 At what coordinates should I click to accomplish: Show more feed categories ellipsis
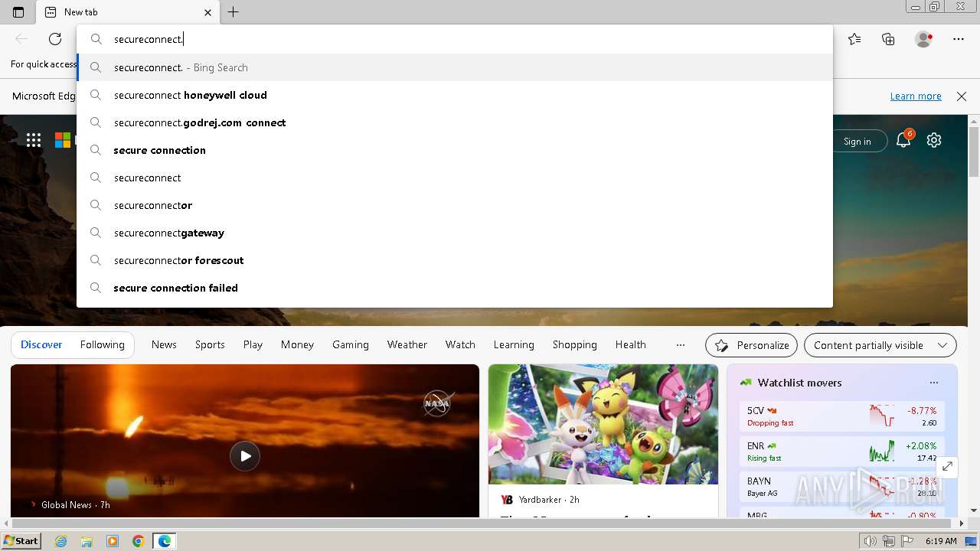pyautogui.click(x=680, y=345)
